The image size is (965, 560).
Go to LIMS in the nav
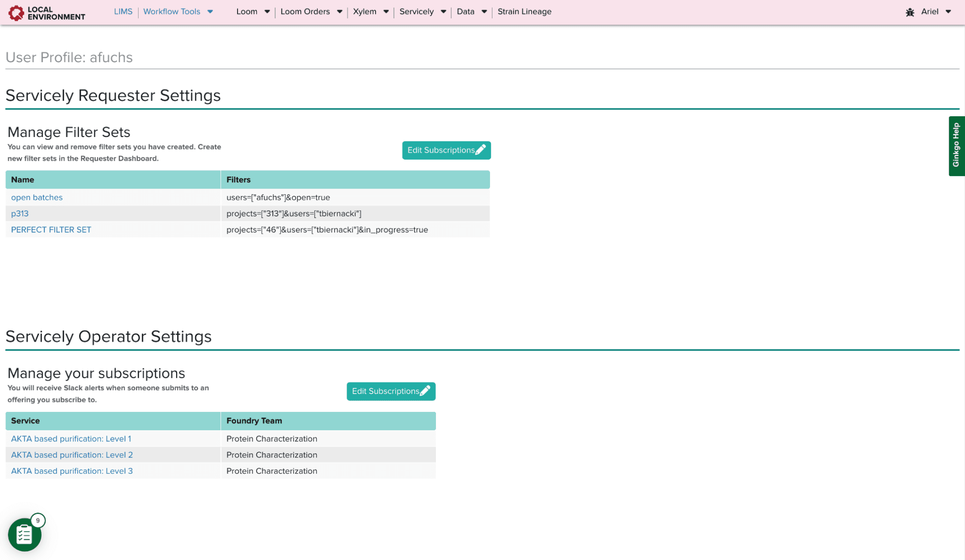click(123, 12)
